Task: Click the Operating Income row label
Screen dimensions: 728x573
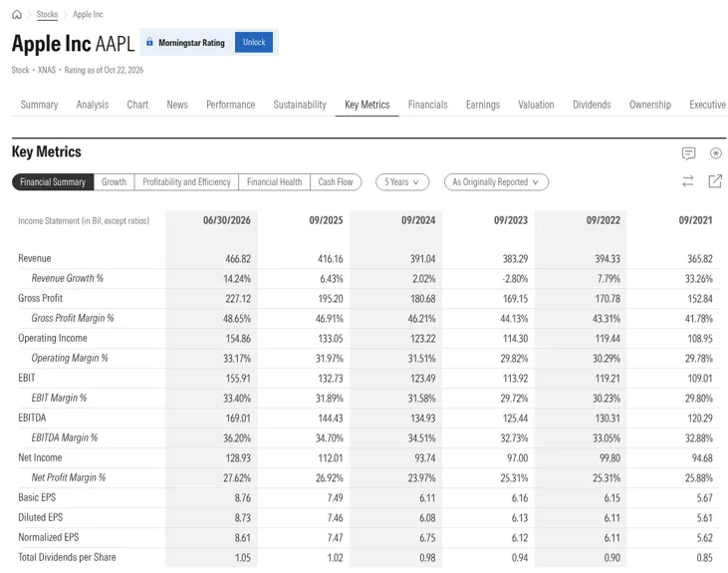Action: [53, 338]
